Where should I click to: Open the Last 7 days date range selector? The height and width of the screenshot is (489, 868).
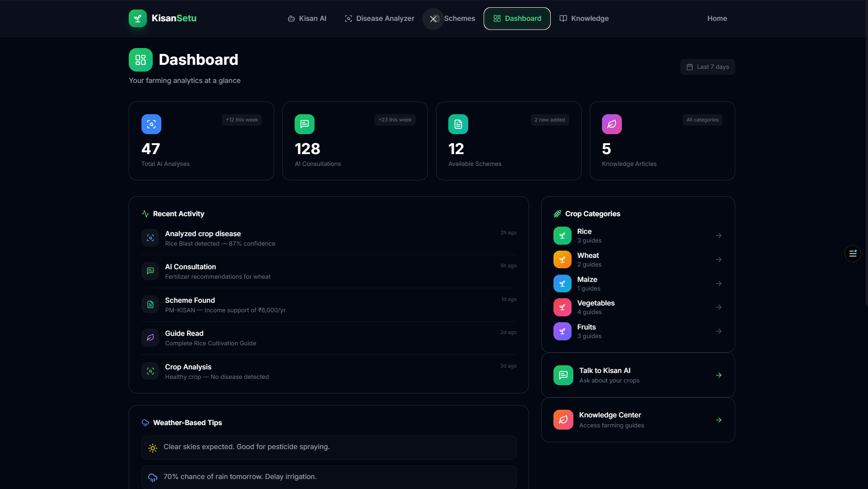tap(708, 67)
